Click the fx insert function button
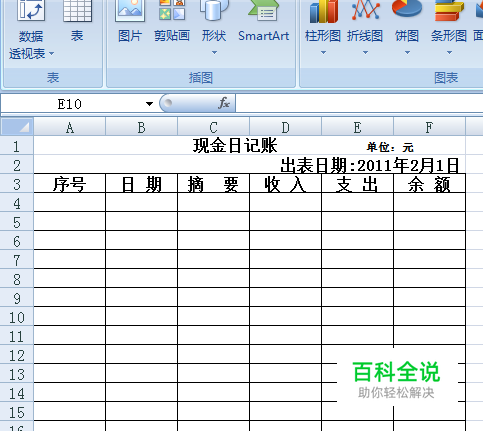 tap(224, 103)
